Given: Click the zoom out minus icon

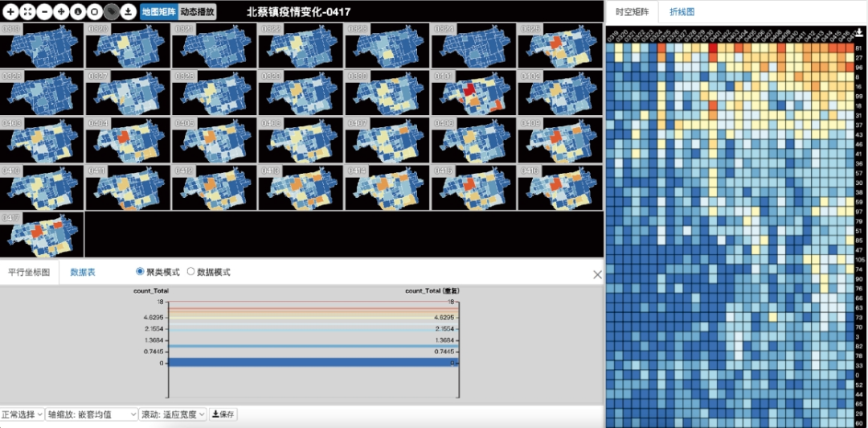Looking at the screenshot, I should click(44, 12).
